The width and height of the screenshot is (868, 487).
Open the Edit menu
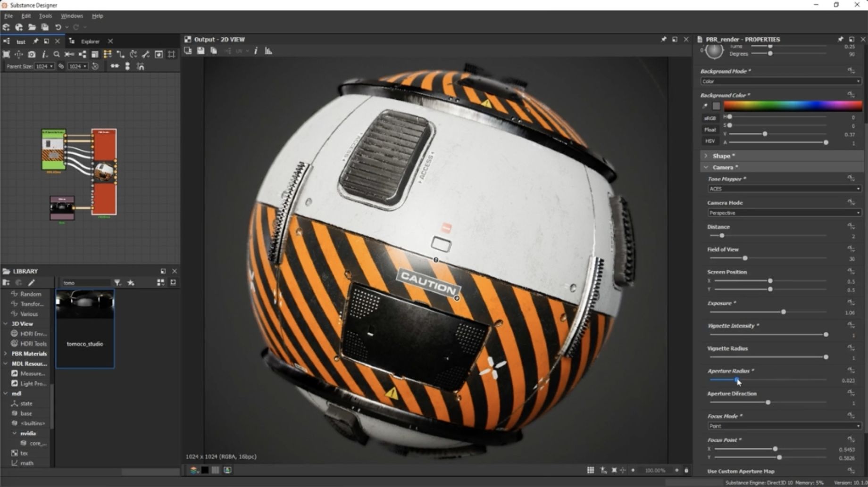[x=26, y=16]
